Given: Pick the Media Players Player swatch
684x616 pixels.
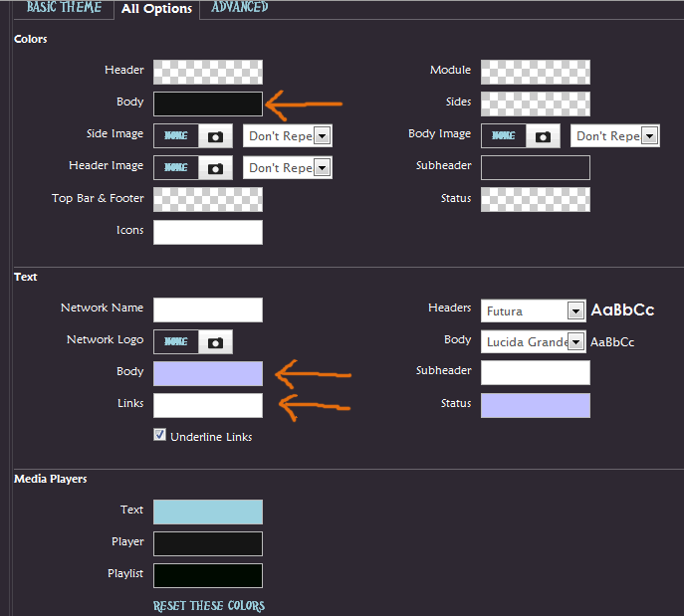Looking at the screenshot, I should coord(208,543).
